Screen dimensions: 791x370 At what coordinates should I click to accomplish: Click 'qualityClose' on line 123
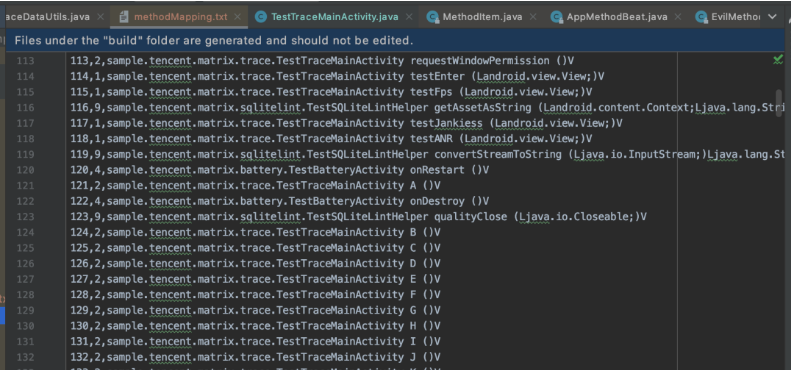tap(470, 217)
